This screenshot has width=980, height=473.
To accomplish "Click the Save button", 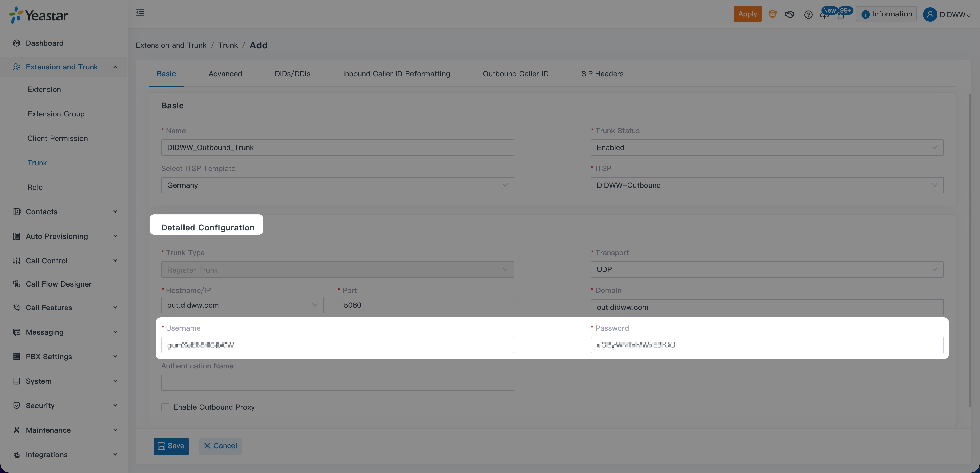I will pyautogui.click(x=171, y=446).
